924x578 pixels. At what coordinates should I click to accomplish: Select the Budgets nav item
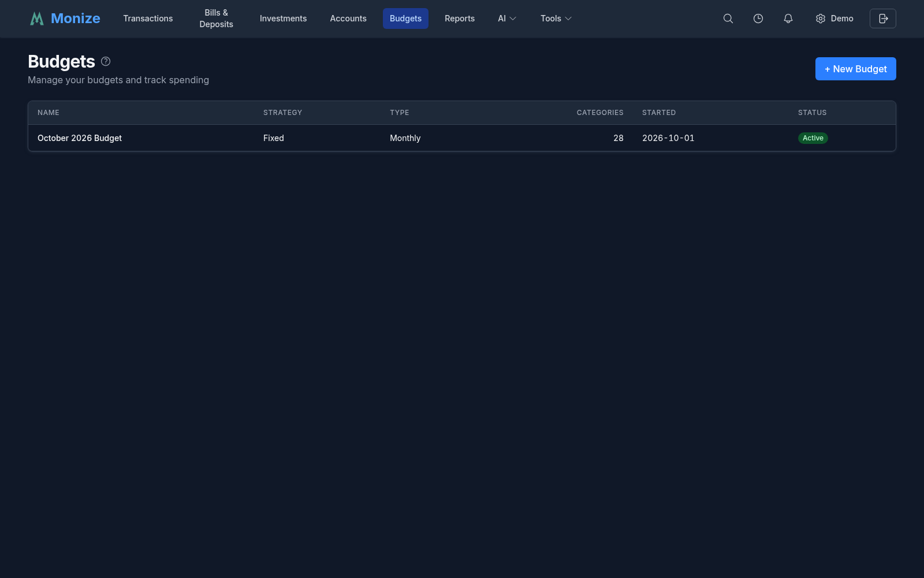pyautogui.click(x=405, y=18)
